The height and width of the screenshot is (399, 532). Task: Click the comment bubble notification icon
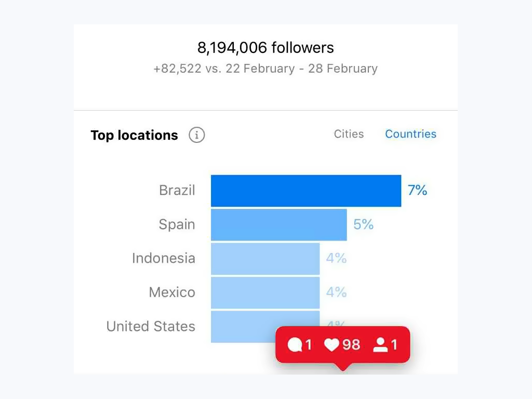295,345
